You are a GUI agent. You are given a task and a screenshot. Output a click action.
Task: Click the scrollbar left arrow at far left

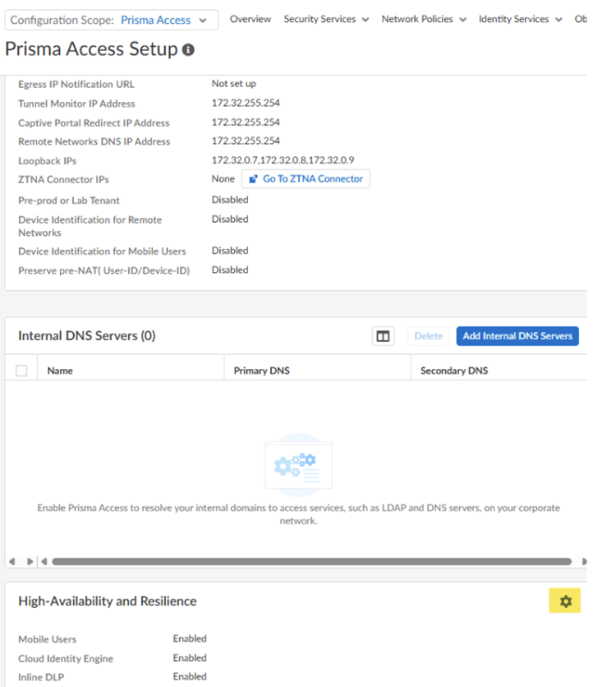[12, 562]
